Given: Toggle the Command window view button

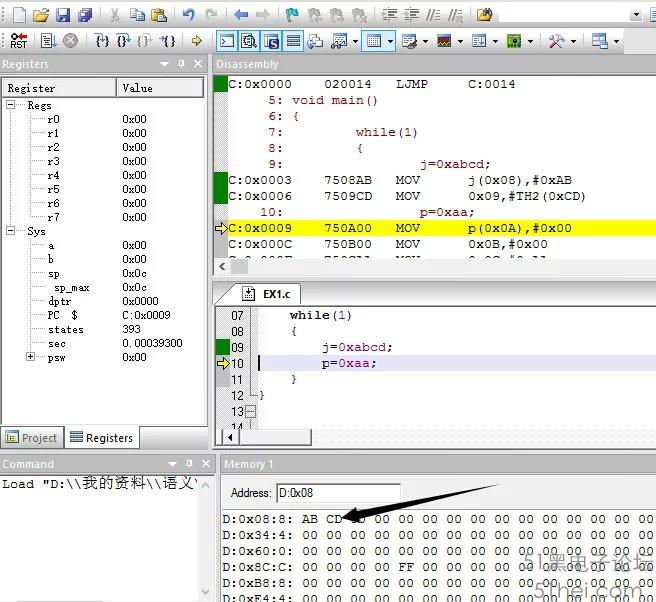Looking at the screenshot, I should point(226,41).
